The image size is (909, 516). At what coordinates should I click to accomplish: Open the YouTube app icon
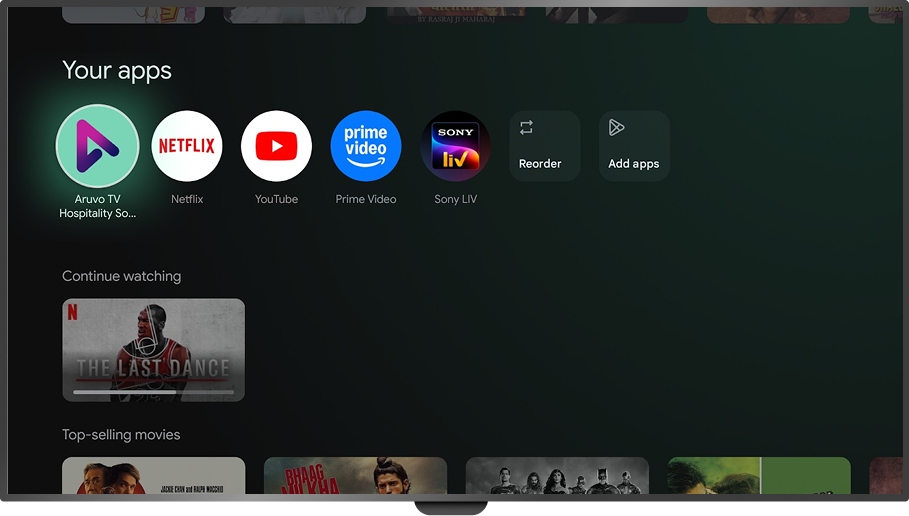(276, 146)
